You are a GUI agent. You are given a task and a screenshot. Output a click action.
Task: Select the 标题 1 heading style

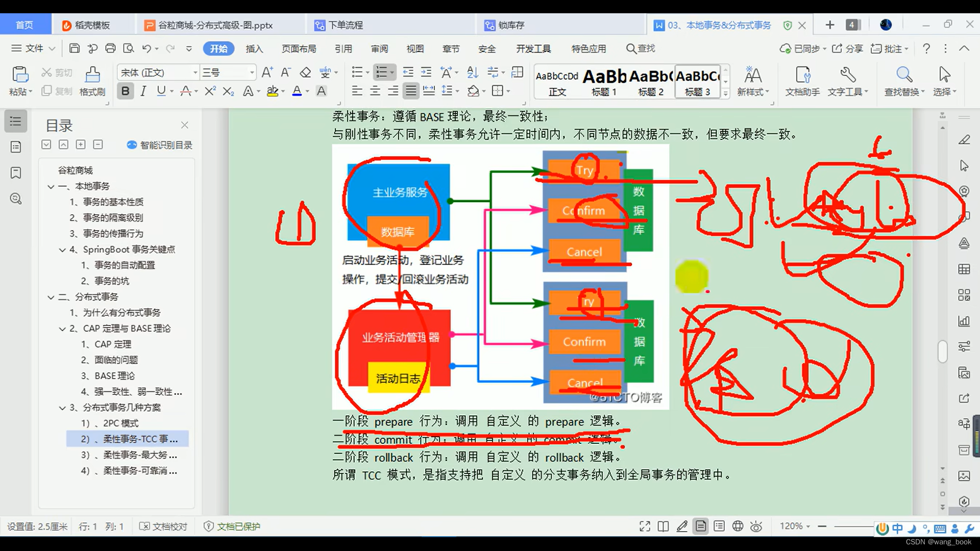[x=604, y=82]
